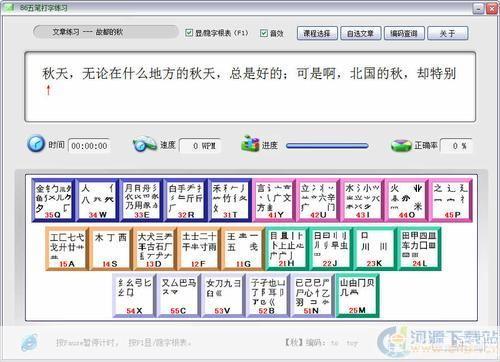Click the 34W radical key tile
The width and height of the screenshot is (500, 362).
(x=97, y=200)
